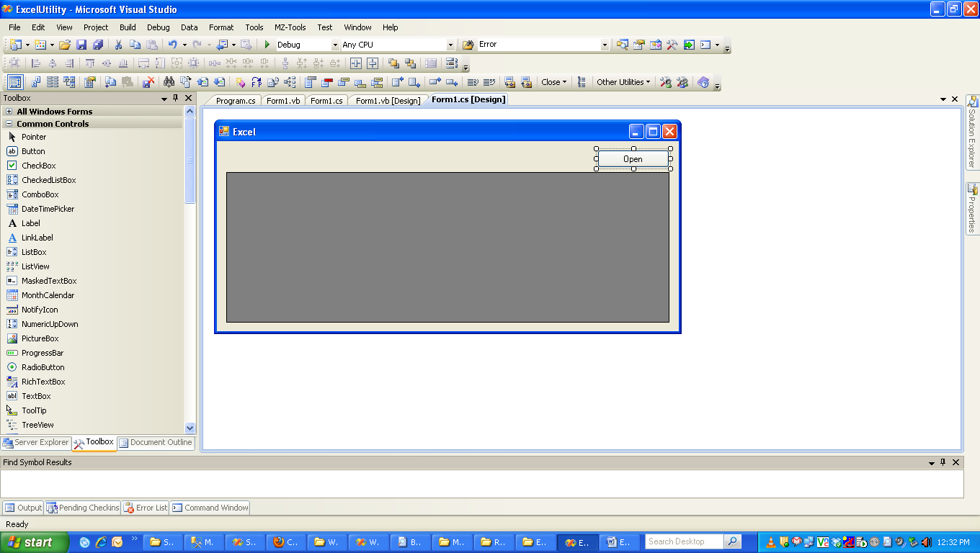Screen dimensions: 980x553
Task: Select the Cut icon in the toolbar
Action: 118,44
